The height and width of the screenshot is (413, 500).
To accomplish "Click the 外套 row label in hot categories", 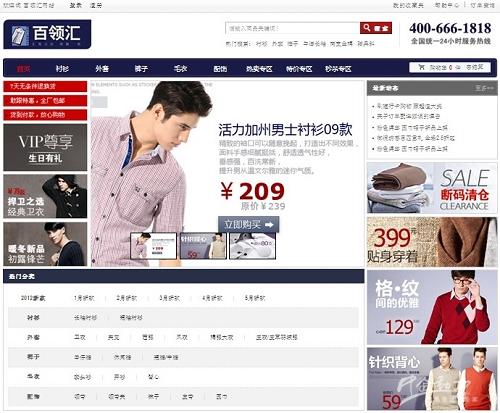I will 33,337.
